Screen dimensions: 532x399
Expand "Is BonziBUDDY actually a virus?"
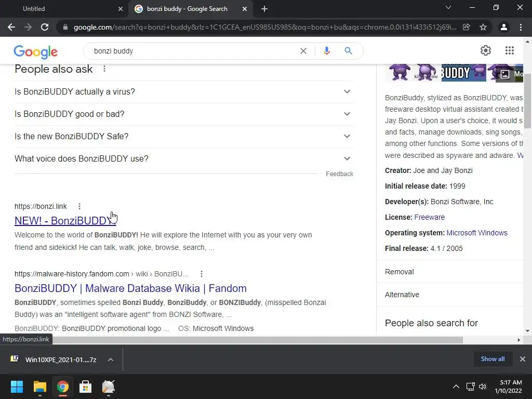(184, 91)
